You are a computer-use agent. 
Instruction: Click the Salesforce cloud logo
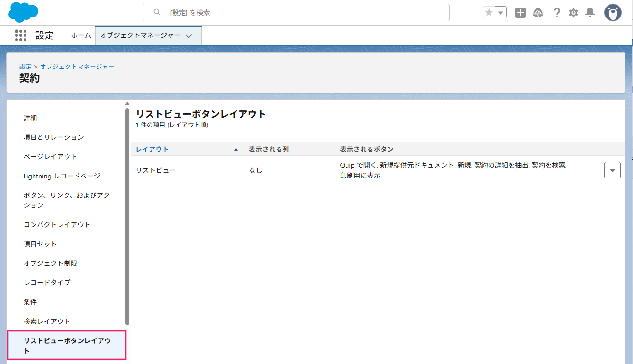(23, 12)
